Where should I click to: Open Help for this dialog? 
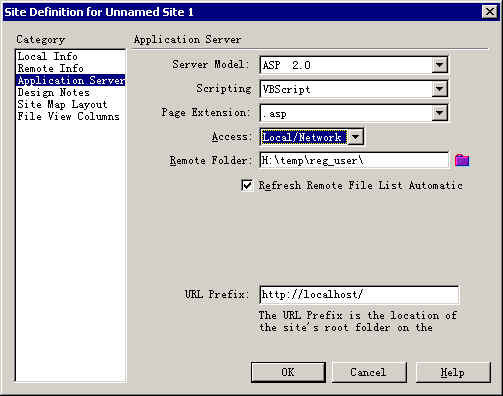(453, 372)
